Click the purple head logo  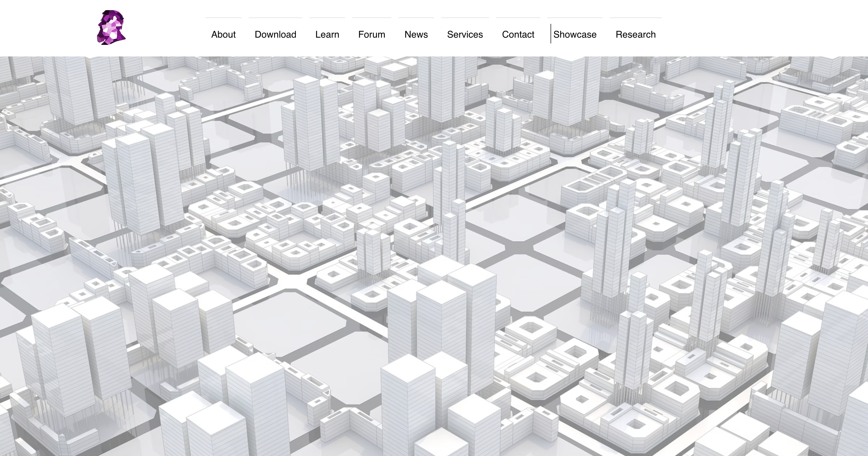111,28
